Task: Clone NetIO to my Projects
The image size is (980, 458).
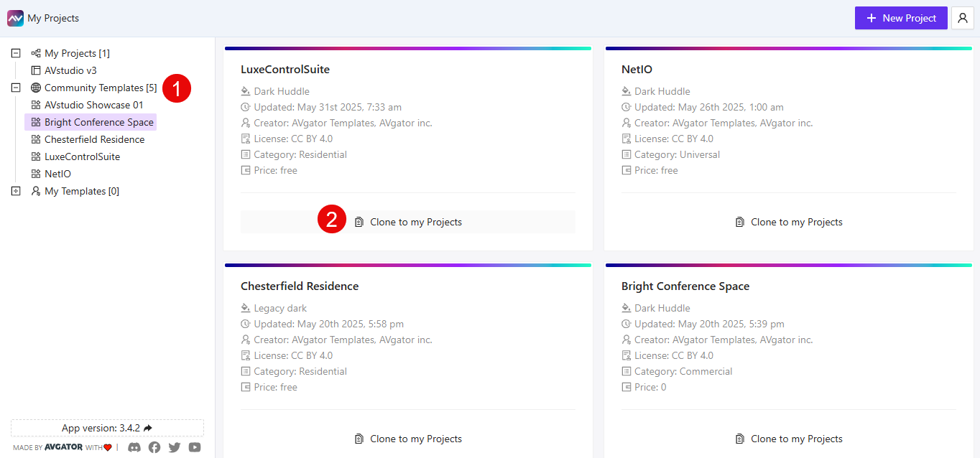Action: (x=789, y=221)
